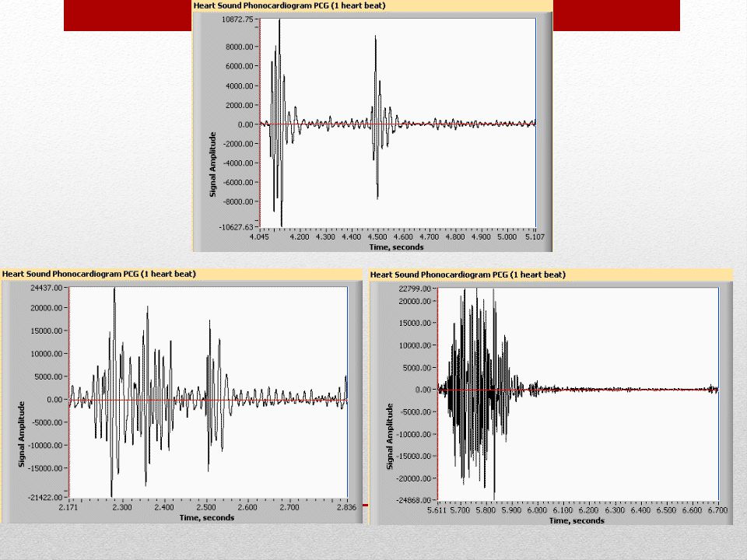Viewport: 747px width, 560px height.
Task: Click the -6000.00 y-axis label
Action: 238,182
